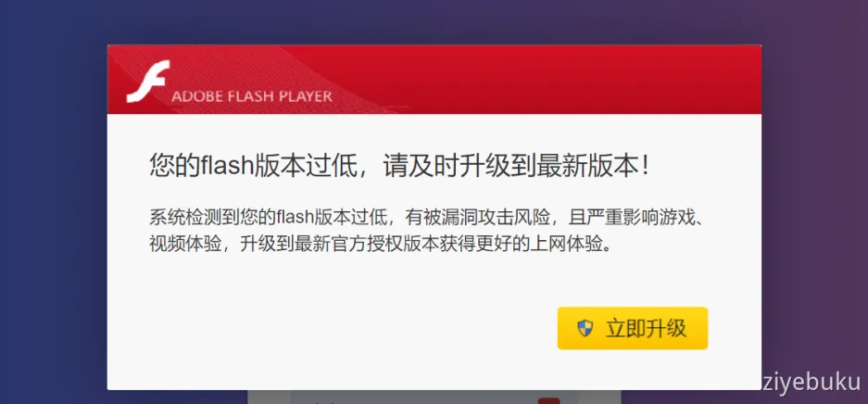Click the 立即升级 upgrade button

(632, 328)
